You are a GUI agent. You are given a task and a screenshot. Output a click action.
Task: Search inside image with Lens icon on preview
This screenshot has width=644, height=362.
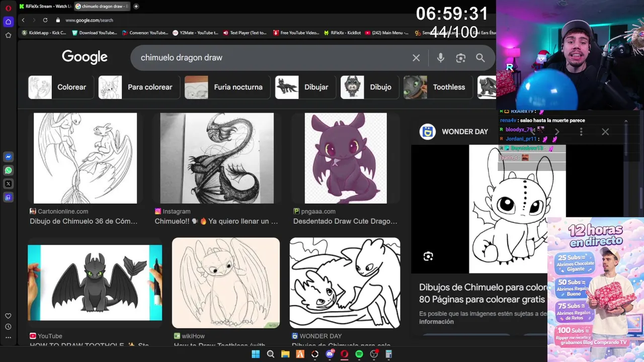(x=428, y=256)
